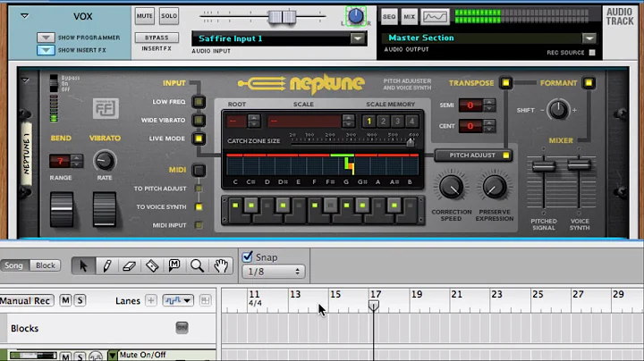
Task: Toggle the Live Mode button
Action: tap(199, 139)
